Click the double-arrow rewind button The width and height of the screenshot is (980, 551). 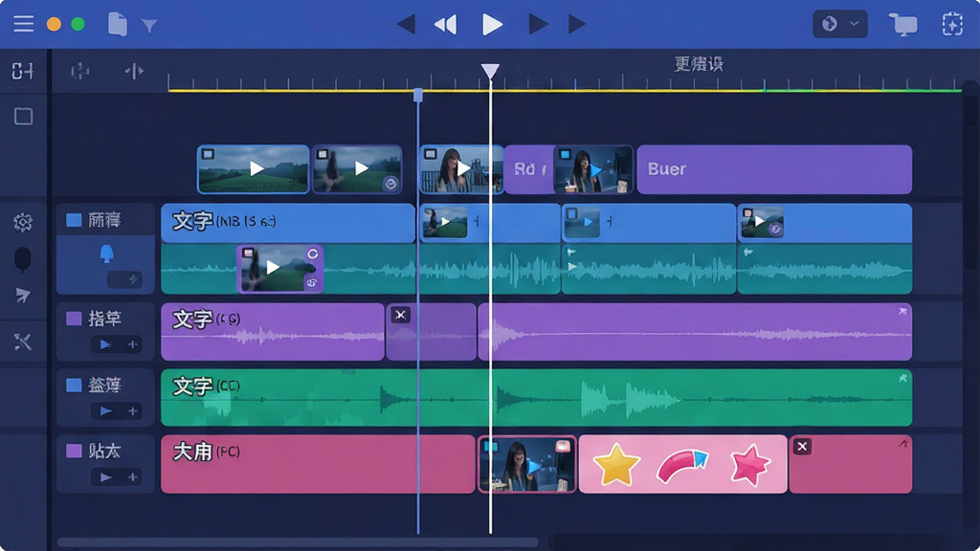point(446,24)
